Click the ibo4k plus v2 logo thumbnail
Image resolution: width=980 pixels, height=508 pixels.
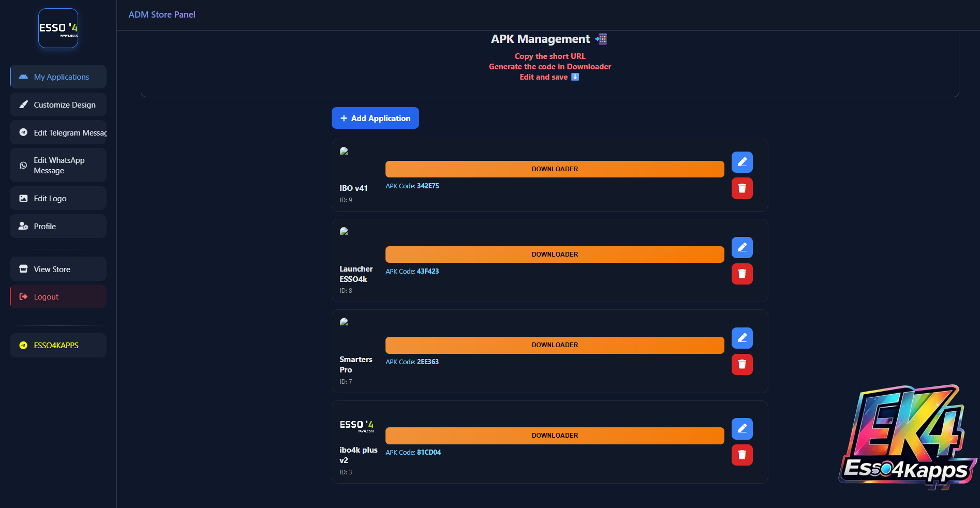pos(357,426)
